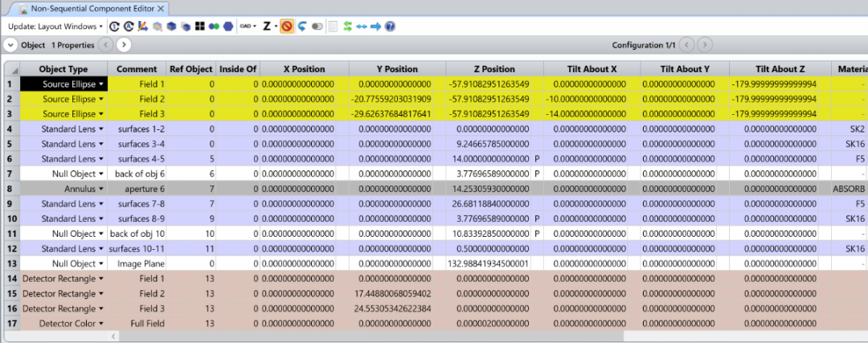Click the reload all objects icon (circle with A)
Viewport: 868px width, 343px height.
pos(129,26)
